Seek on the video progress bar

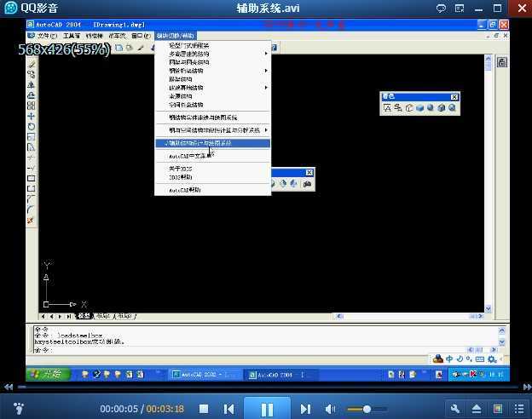[x=268, y=387]
